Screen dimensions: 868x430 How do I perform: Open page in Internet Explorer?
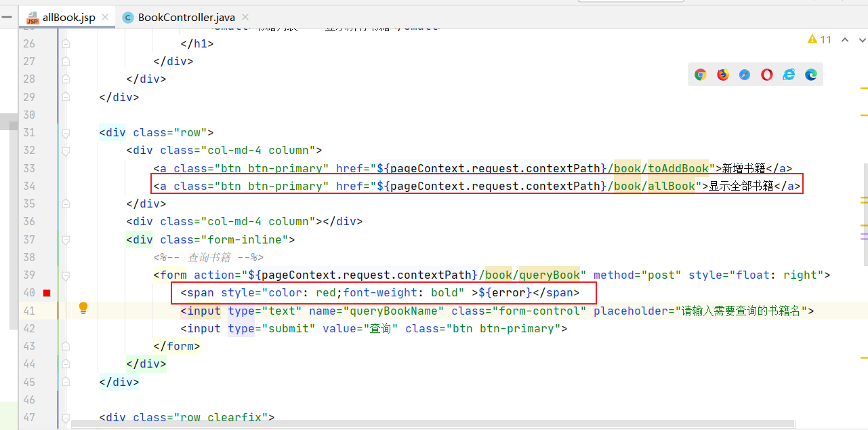tap(789, 75)
